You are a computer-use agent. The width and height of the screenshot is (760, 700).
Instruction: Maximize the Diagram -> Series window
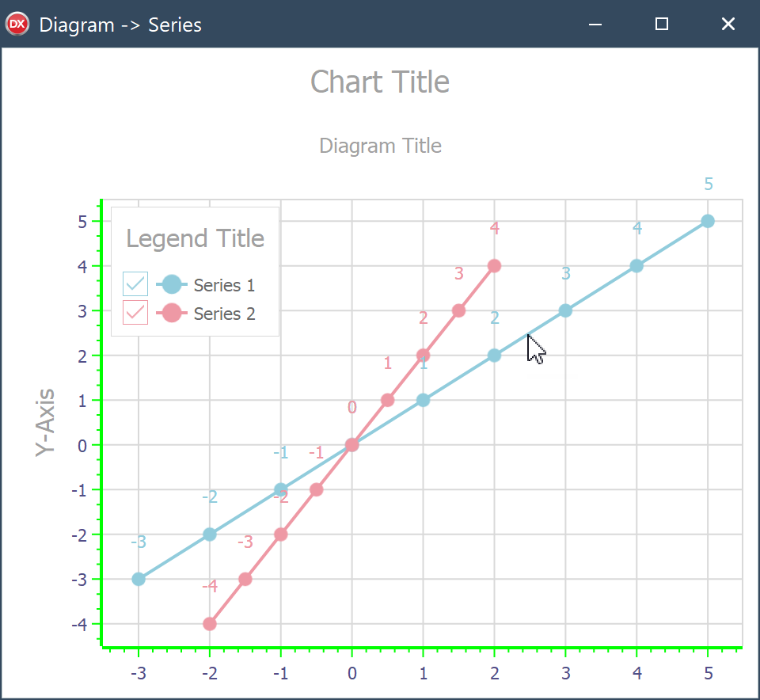coord(662,25)
